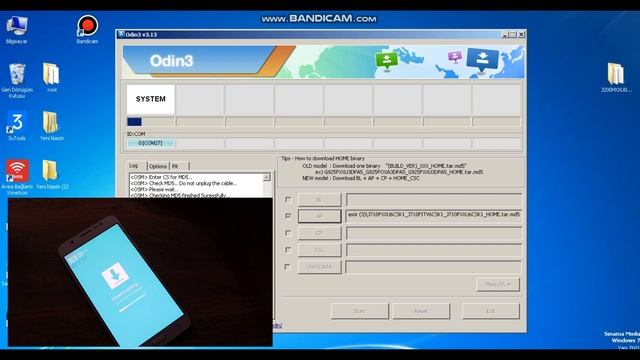Click the CP file path field
The height and width of the screenshot is (360, 640).
point(434,233)
